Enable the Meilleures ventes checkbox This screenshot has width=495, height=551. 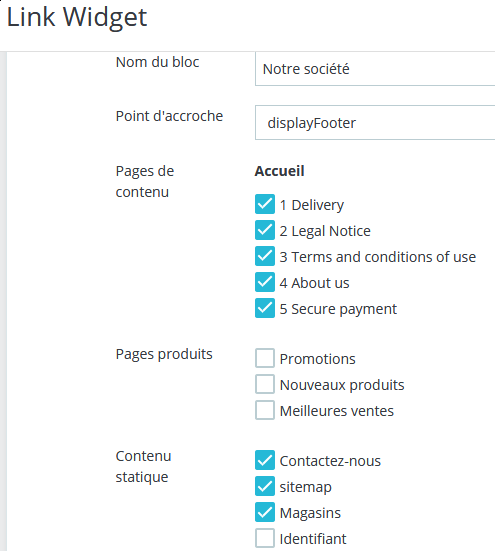click(265, 410)
